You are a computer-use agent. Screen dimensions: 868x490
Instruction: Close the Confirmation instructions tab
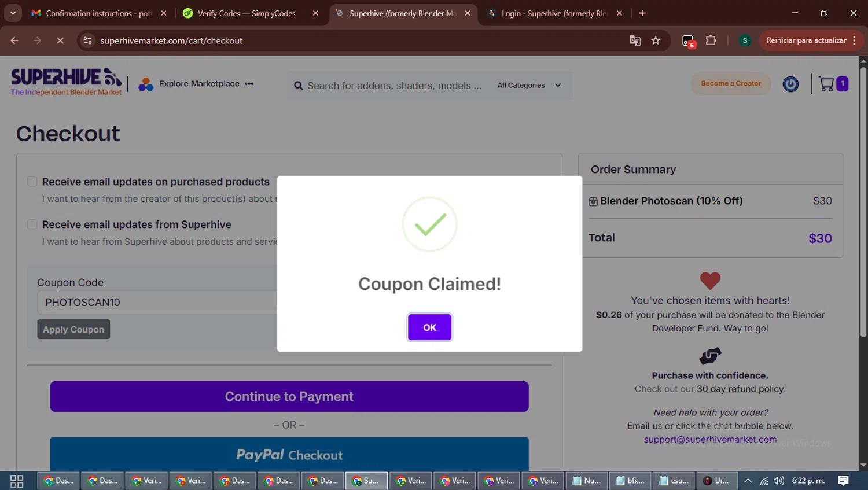164,13
